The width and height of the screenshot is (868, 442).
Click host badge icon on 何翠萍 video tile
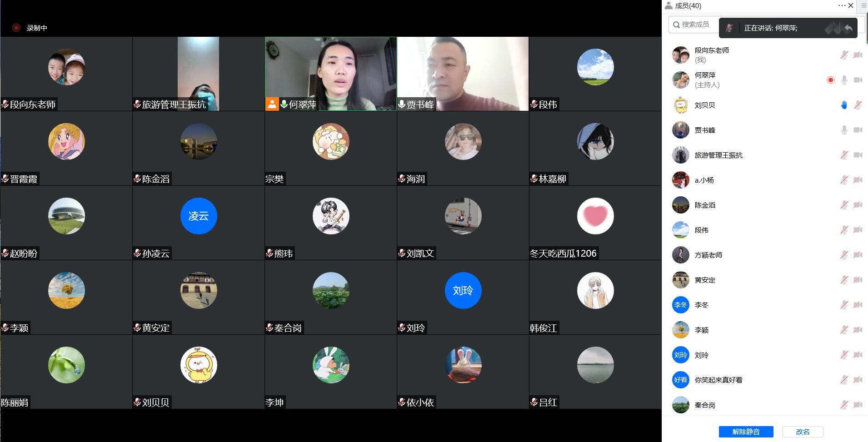(272, 104)
